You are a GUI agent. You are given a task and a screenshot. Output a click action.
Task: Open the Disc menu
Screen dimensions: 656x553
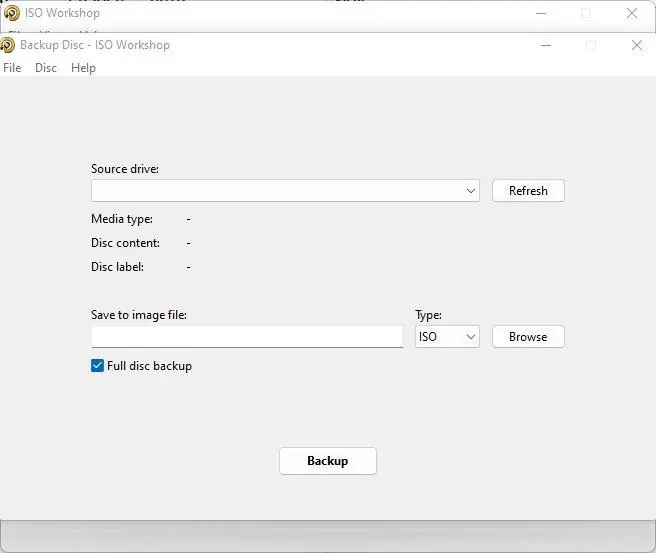coord(46,68)
